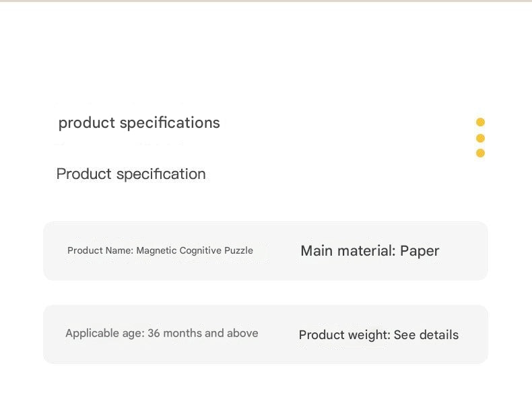
Task: Click '36 months and above' age value
Action: (x=203, y=333)
